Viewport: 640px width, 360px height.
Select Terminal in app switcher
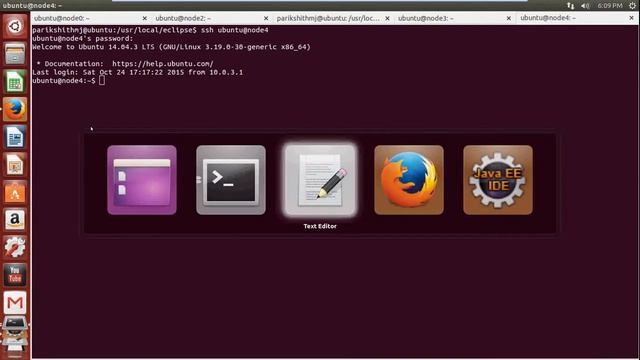231,180
